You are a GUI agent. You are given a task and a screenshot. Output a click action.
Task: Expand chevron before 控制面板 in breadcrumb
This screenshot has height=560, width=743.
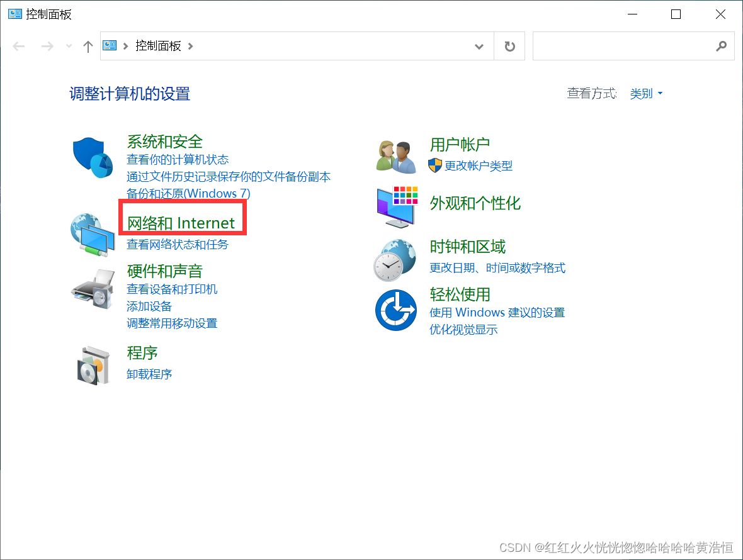(x=125, y=46)
